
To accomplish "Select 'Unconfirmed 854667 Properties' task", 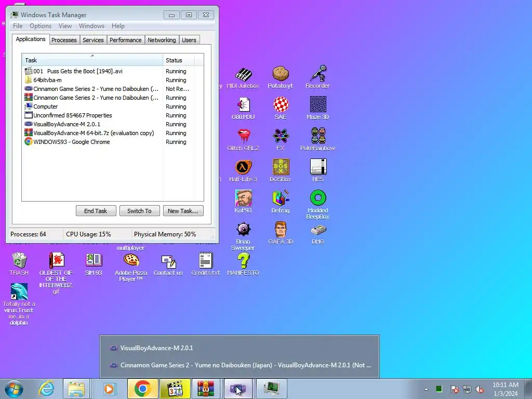I will (113, 115).
